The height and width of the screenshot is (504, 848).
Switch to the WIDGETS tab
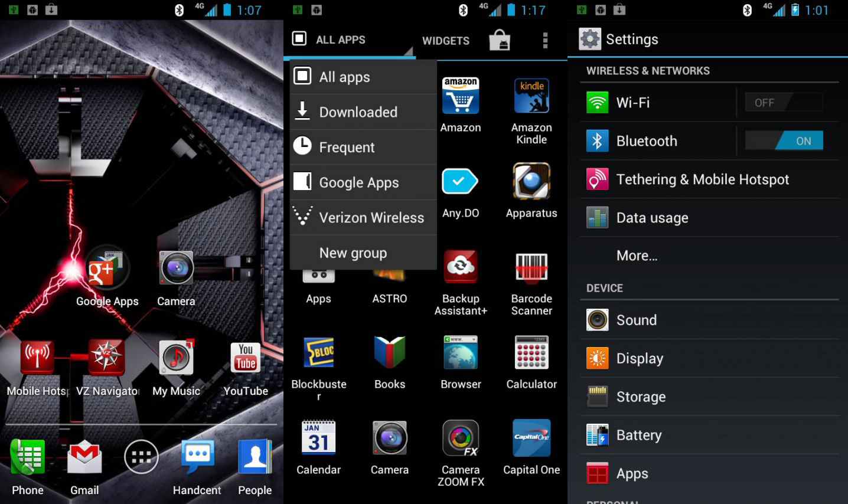446,41
